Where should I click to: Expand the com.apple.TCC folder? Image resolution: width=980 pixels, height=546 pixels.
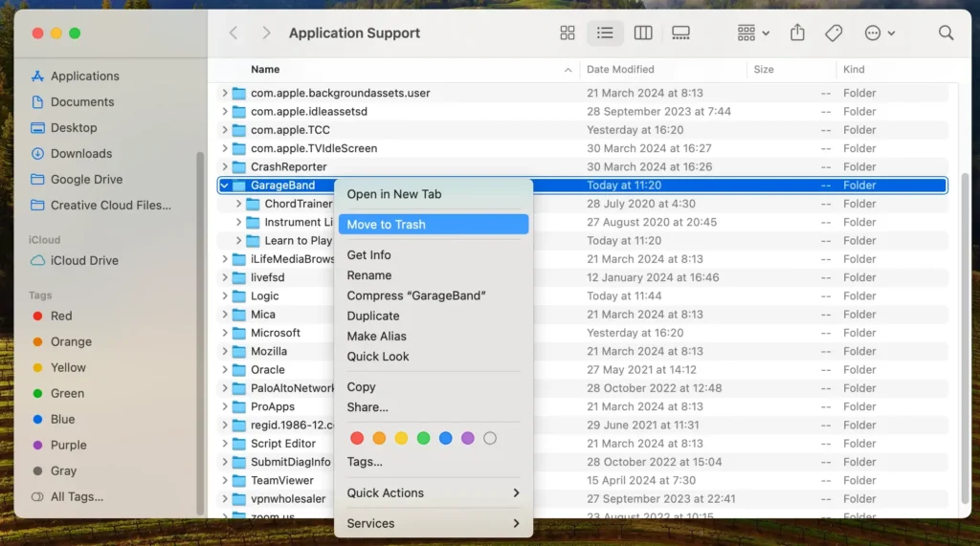[x=224, y=130]
